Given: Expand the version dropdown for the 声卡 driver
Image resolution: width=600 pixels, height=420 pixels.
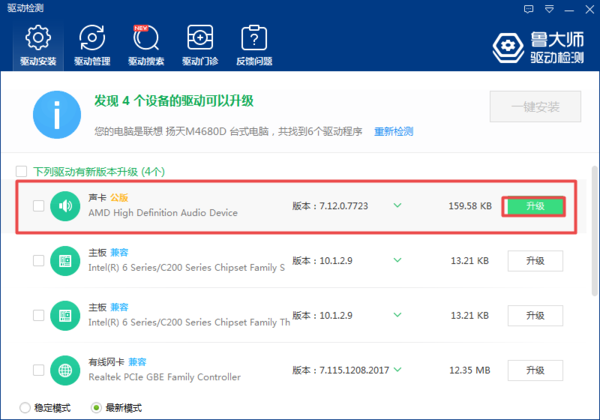Looking at the screenshot, I should [x=397, y=206].
